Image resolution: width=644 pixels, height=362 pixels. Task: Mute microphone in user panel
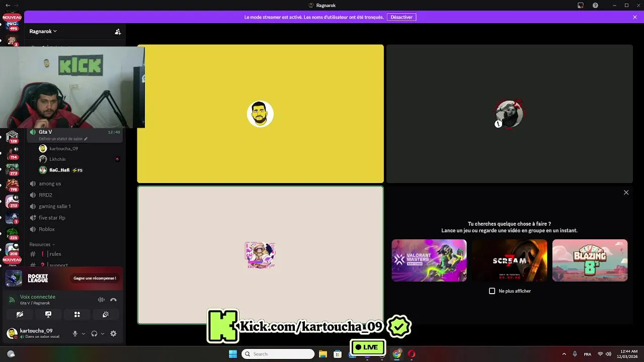point(75,333)
